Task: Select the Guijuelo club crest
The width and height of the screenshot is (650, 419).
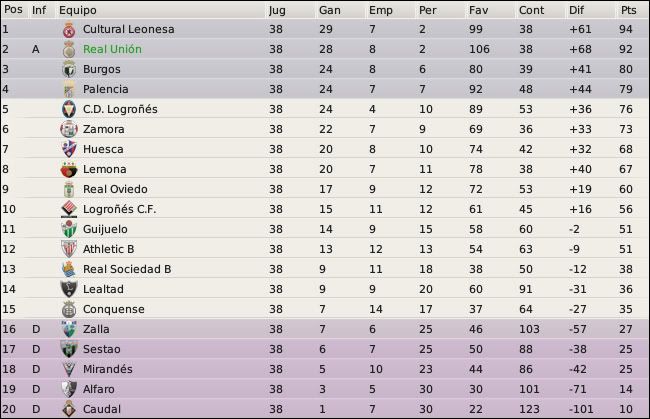Action: pyautogui.click(x=69, y=229)
